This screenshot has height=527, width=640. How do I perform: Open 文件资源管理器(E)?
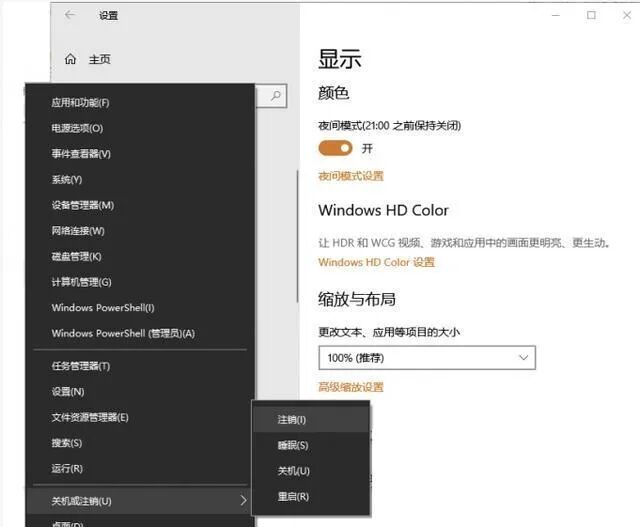pyautogui.click(x=140, y=418)
